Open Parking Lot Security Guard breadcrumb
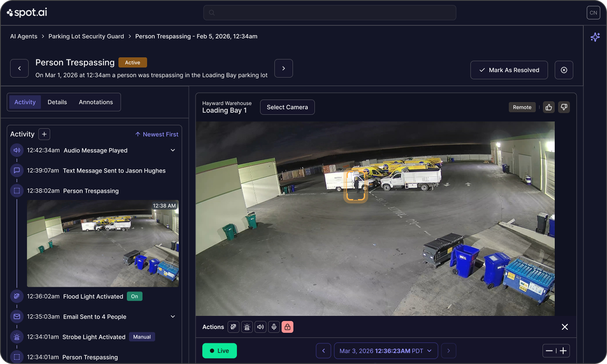 click(x=86, y=36)
